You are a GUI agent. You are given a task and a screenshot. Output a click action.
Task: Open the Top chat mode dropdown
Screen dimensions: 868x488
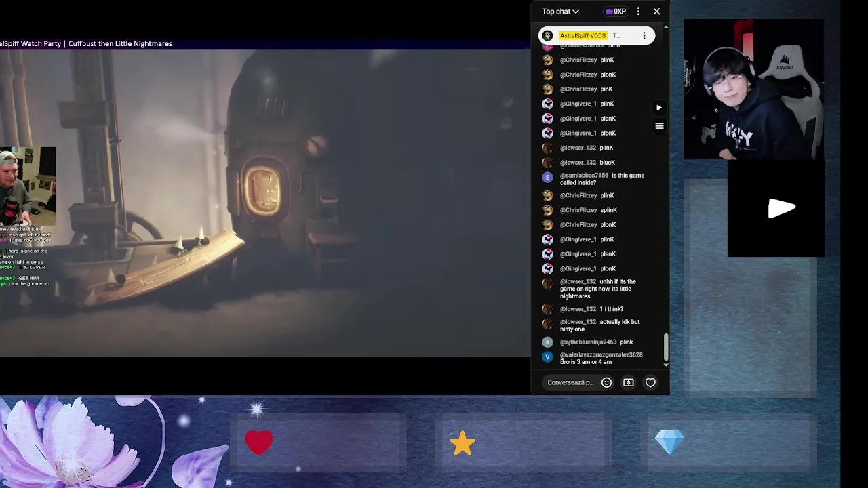point(560,12)
